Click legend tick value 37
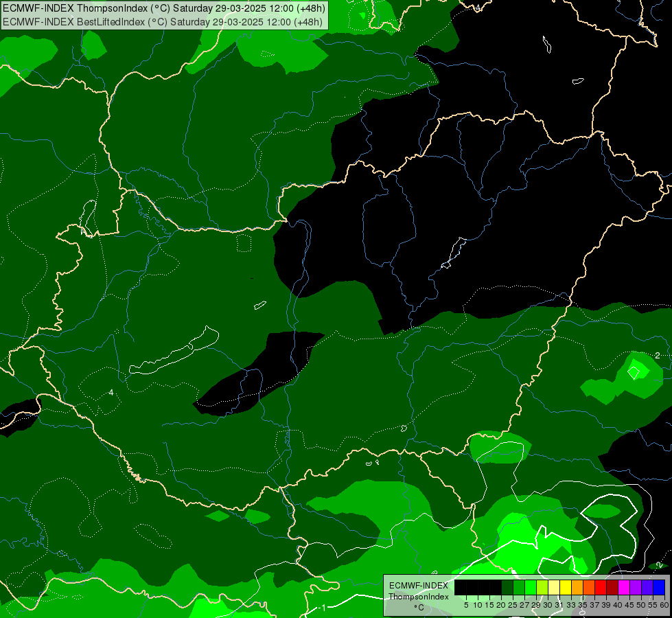The width and height of the screenshot is (672, 618). pos(595,605)
